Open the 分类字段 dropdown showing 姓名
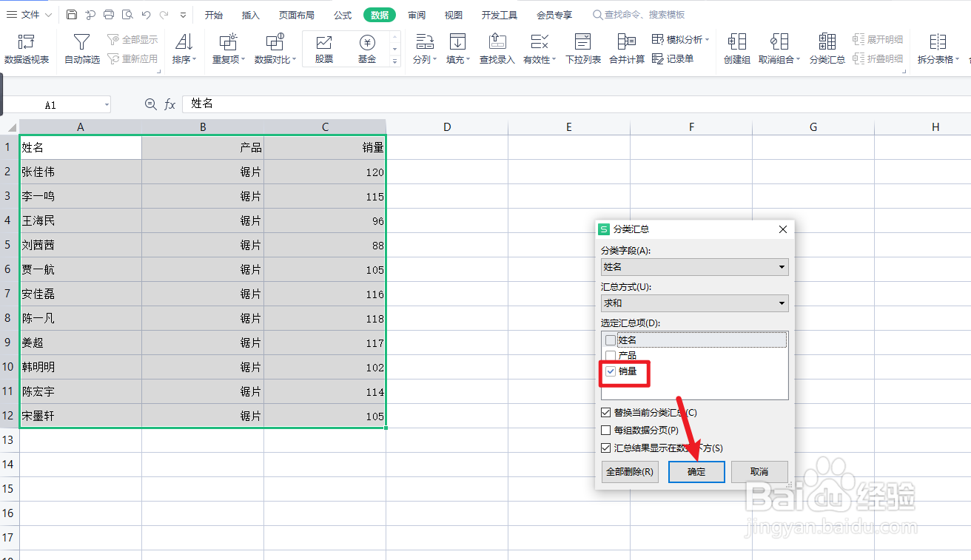This screenshot has width=971, height=560. point(781,267)
